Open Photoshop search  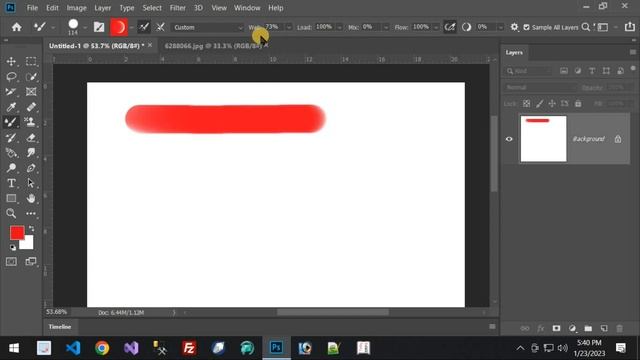click(x=586, y=27)
